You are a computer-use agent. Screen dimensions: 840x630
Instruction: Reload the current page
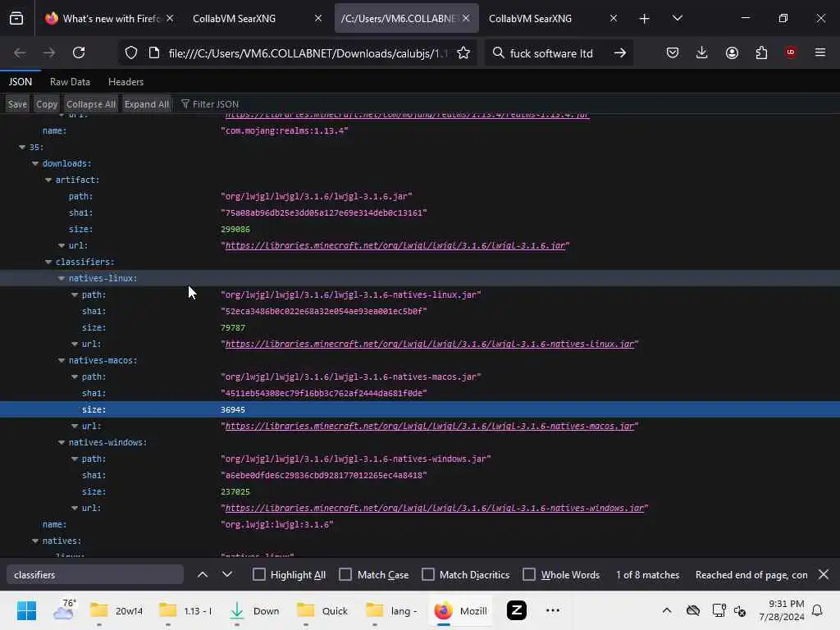[x=79, y=52]
